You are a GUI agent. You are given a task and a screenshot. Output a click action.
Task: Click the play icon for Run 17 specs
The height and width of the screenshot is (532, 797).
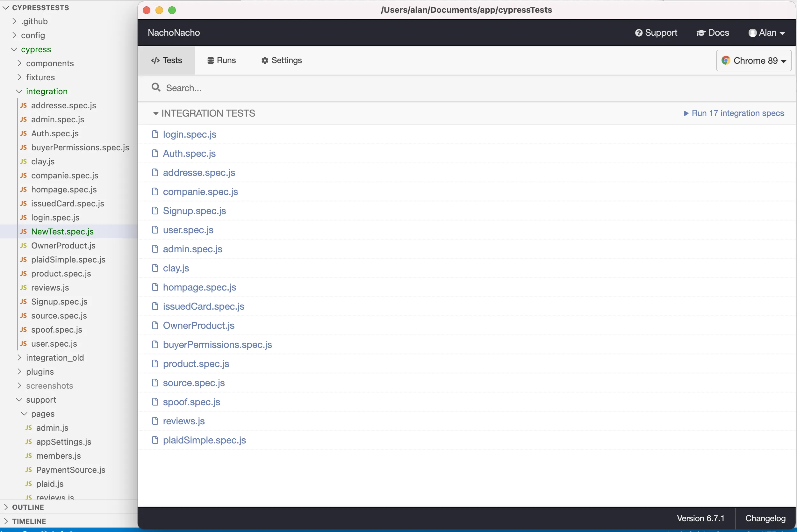click(686, 113)
